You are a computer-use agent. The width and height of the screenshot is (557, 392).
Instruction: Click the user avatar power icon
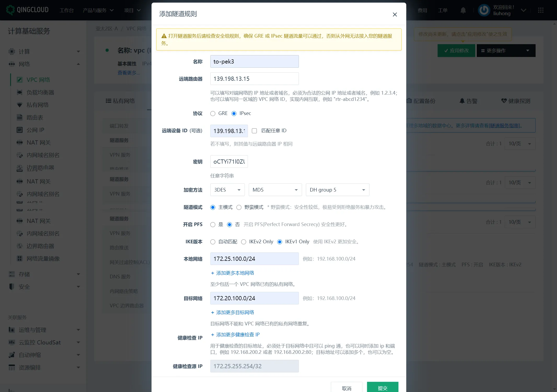click(484, 10)
